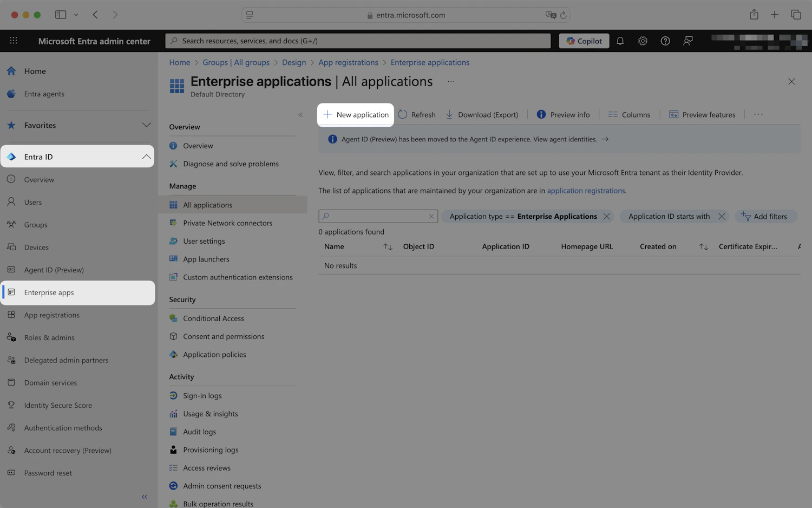Open Password reset in sidebar
Image resolution: width=812 pixels, height=508 pixels.
click(48, 473)
